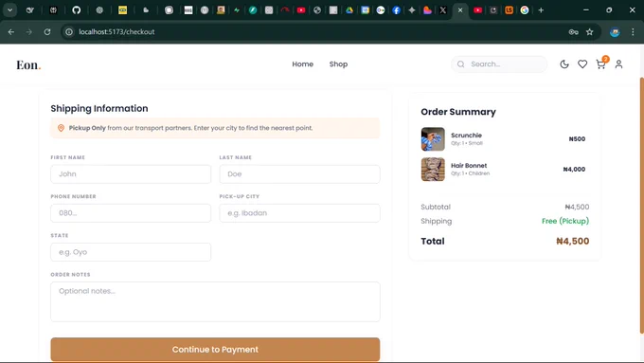Switch to the Gemini sparkle tab
Image resolution: width=644 pixels, height=363 pixels.
coord(412,10)
